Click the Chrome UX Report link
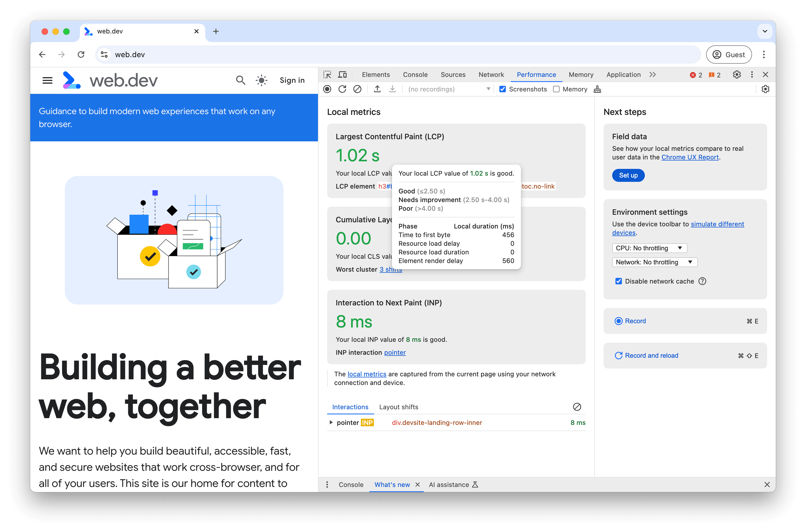 690,157
